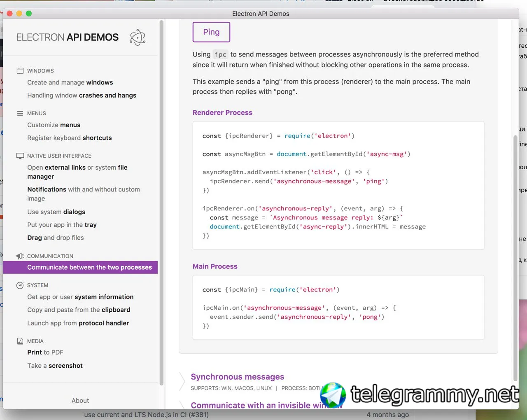Click the WINDOWS section label
527x420 pixels.
pos(40,71)
